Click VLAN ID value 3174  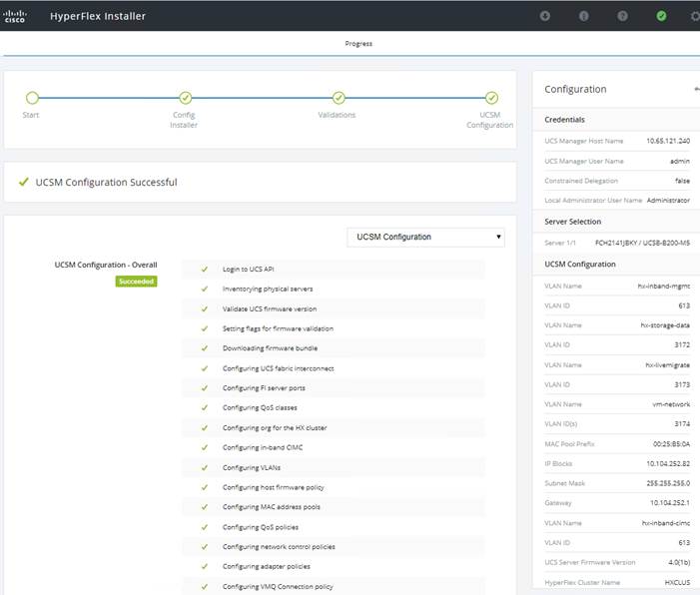tap(682, 424)
